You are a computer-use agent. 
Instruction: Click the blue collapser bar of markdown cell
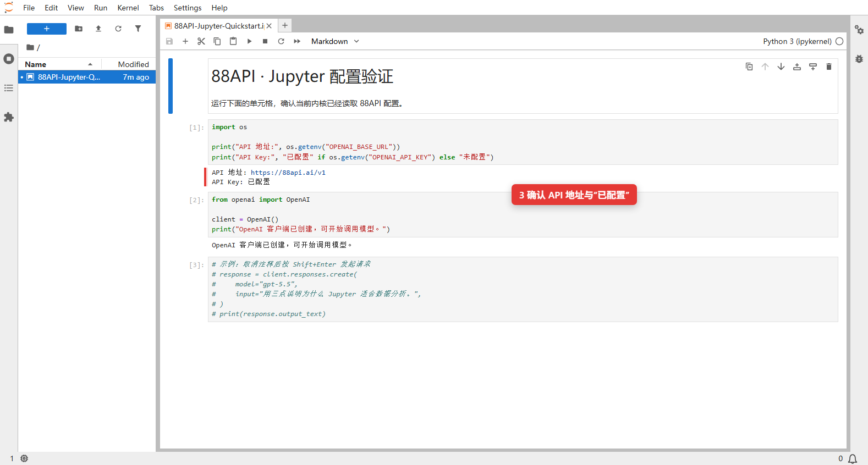(171, 86)
